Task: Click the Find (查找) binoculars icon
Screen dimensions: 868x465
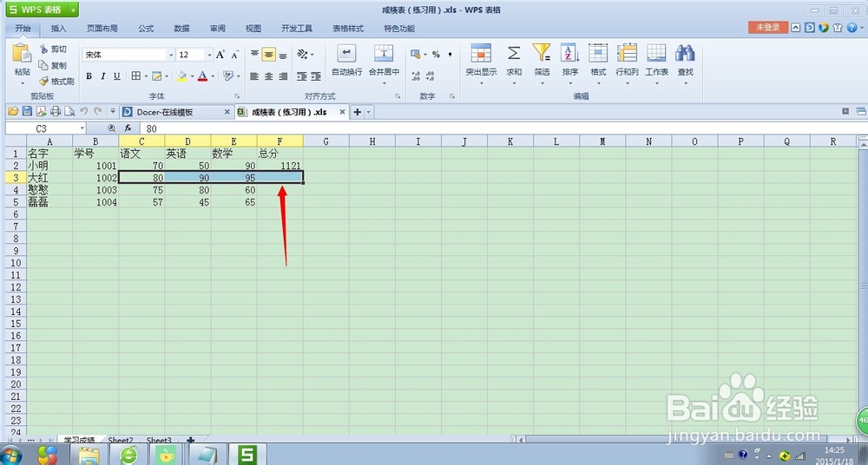Action: coord(686,53)
